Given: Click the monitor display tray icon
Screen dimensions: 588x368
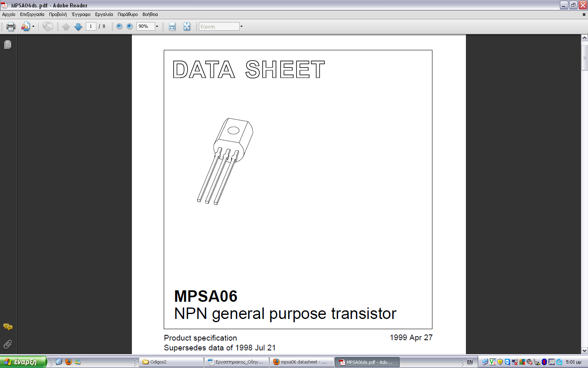Looking at the screenshot, I should 552,362.
